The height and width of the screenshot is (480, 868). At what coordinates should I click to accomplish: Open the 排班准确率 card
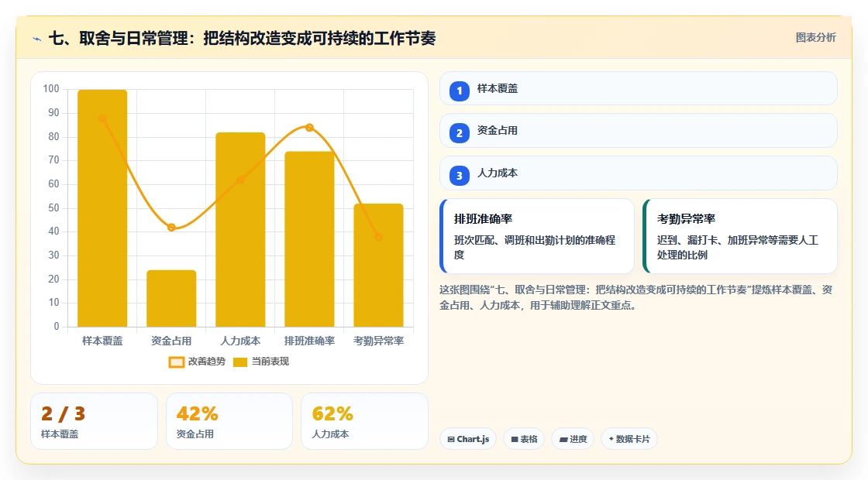click(536, 236)
